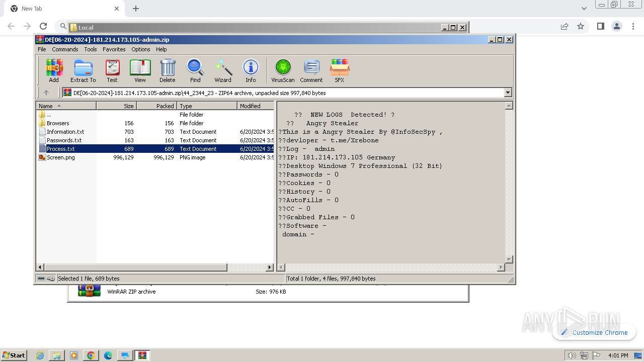Click Chrome icon in taskbar

tap(91, 355)
